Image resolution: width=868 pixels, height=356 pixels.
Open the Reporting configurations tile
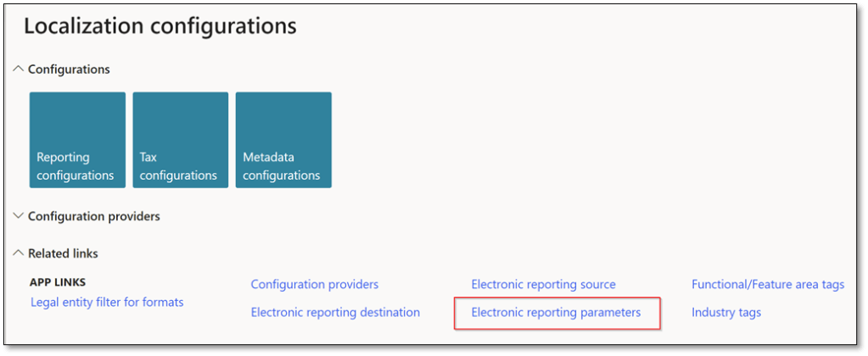(x=77, y=140)
